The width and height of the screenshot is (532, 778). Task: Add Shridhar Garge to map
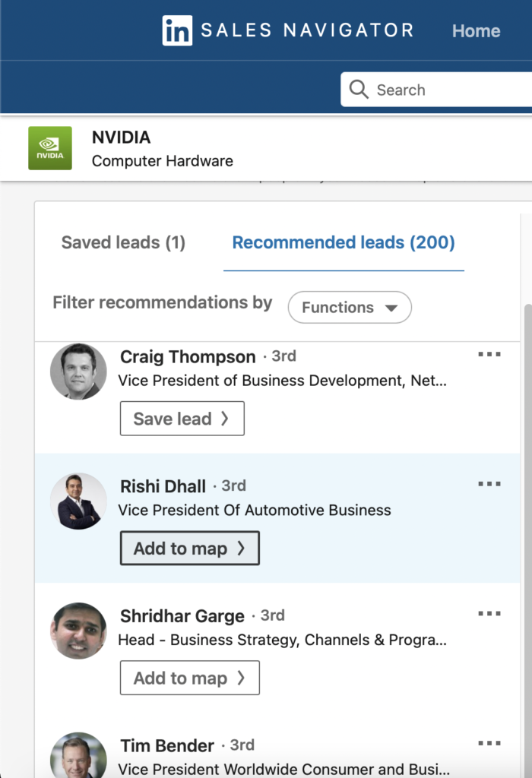coord(189,678)
